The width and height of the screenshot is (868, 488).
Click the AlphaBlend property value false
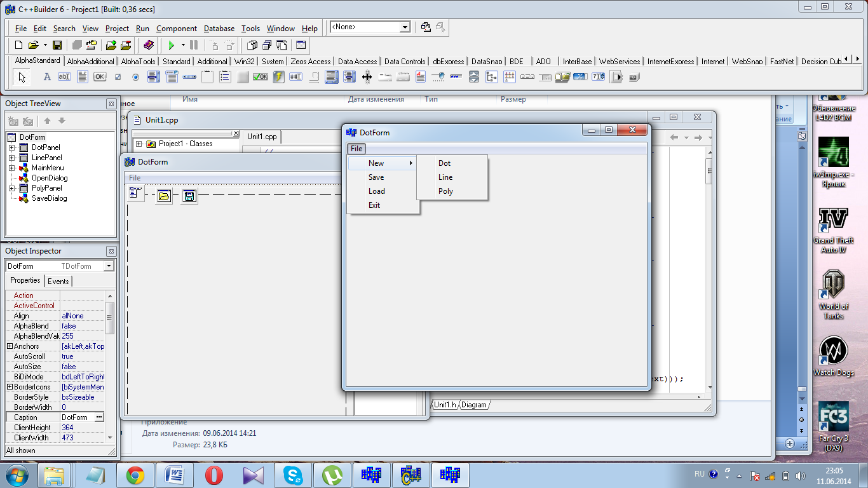click(83, 326)
